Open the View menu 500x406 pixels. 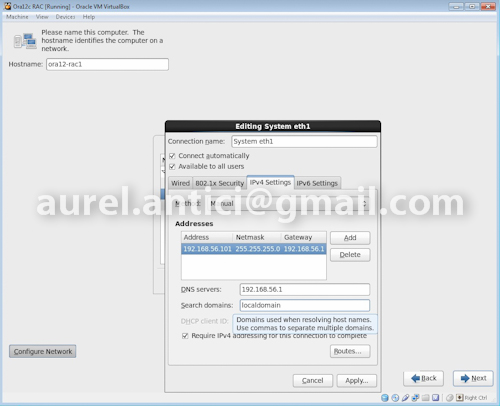pos(42,17)
